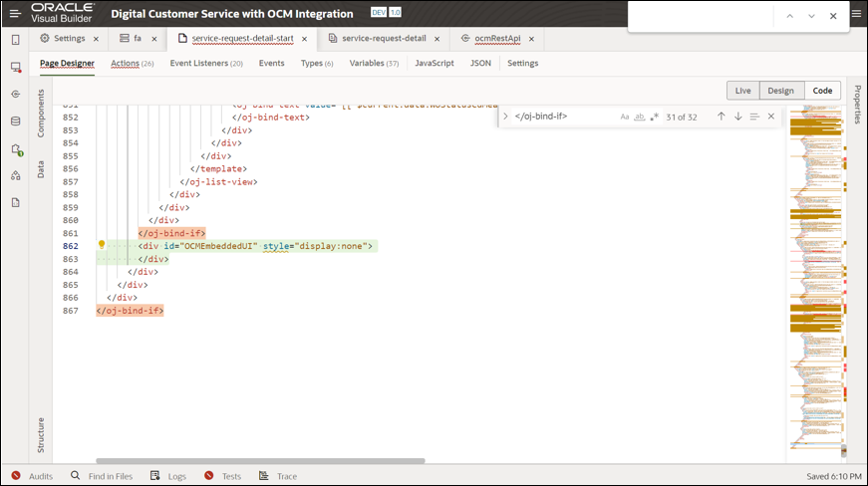Toggle regular expression search option
The height and width of the screenshot is (486, 868).
pyautogui.click(x=655, y=117)
